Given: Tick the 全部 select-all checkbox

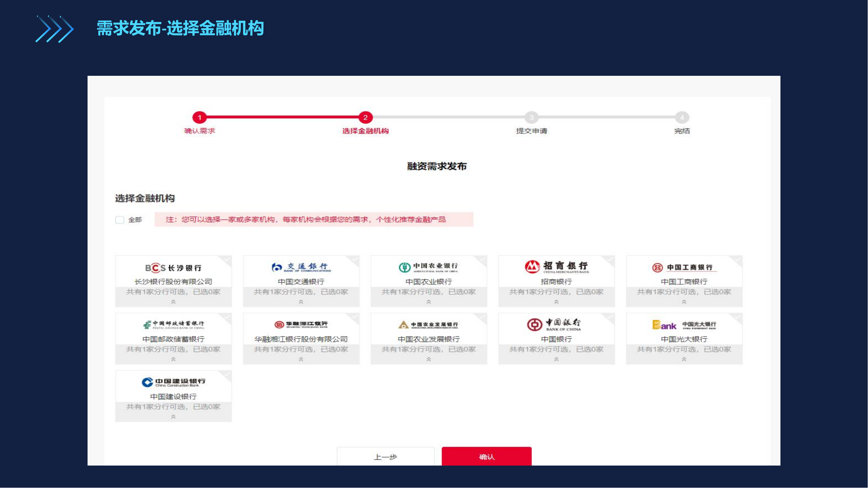Looking at the screenshot, I should click(120, 220).
